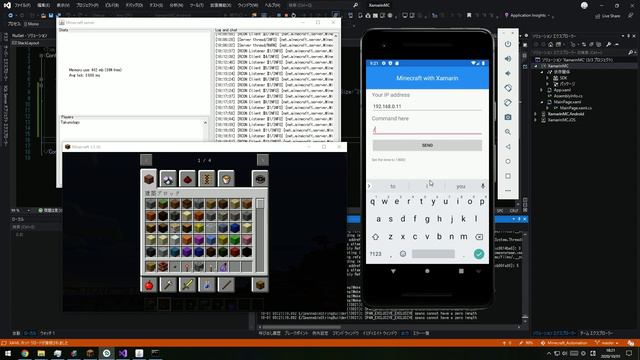The image size is (640, 360).
Task: Click the emulator volume down icon
Action: [x=508, y=73]
